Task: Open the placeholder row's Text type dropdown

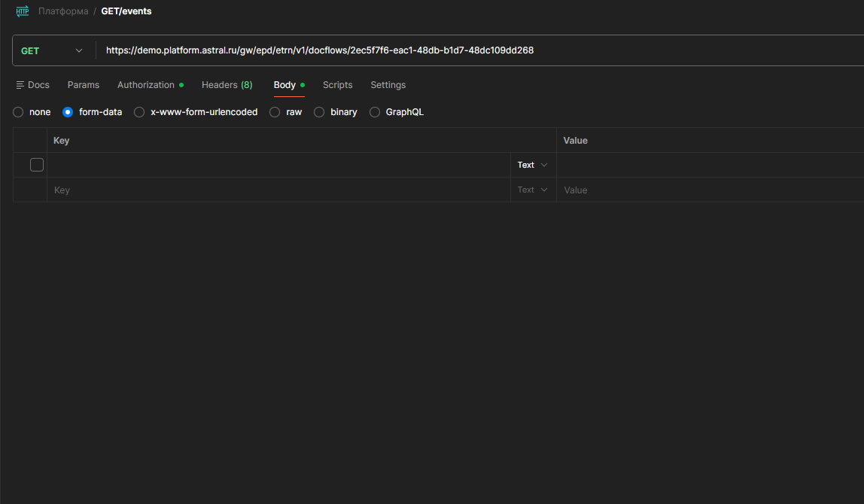Action: [x=532, y=190]
